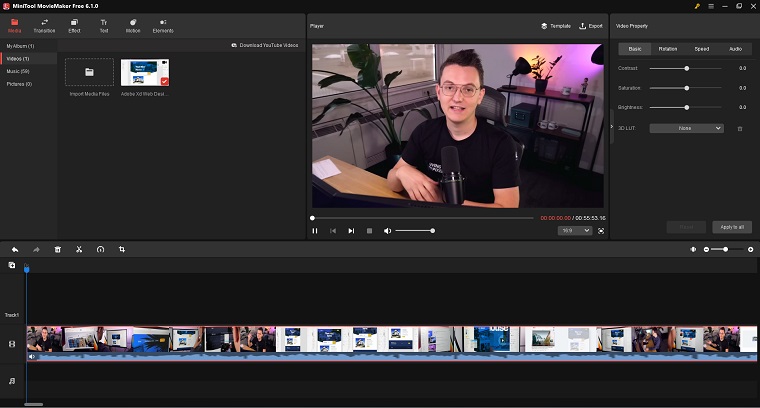Zoom out the timeline
The width and height of the screenshot is (760, 408).
click(x=706, y=250)
